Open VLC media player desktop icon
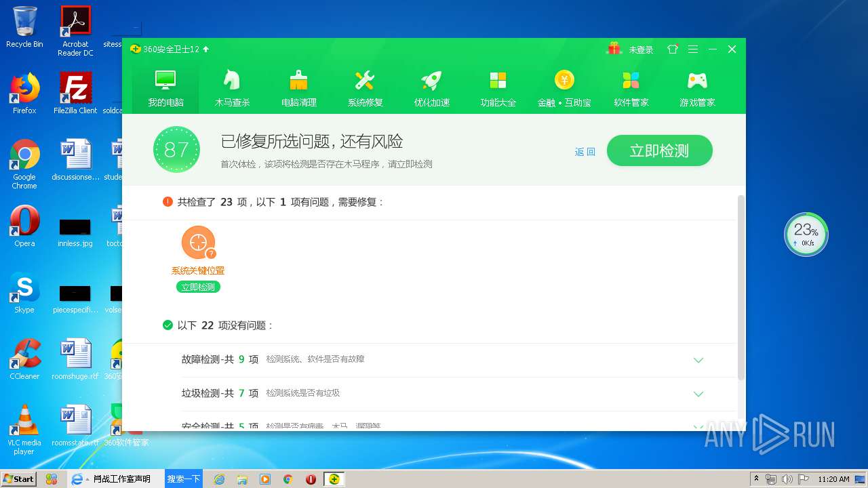This screenshot has width=868, height=488. click(24, 430)
